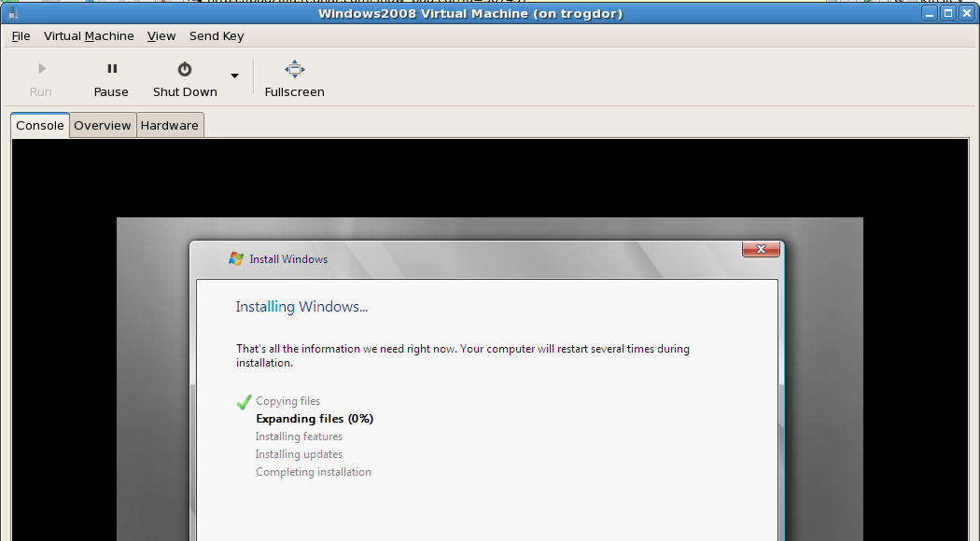This screenshot has width=980, height=541.
Task: Click the greyed-out Run play icon
Action: 42,68
